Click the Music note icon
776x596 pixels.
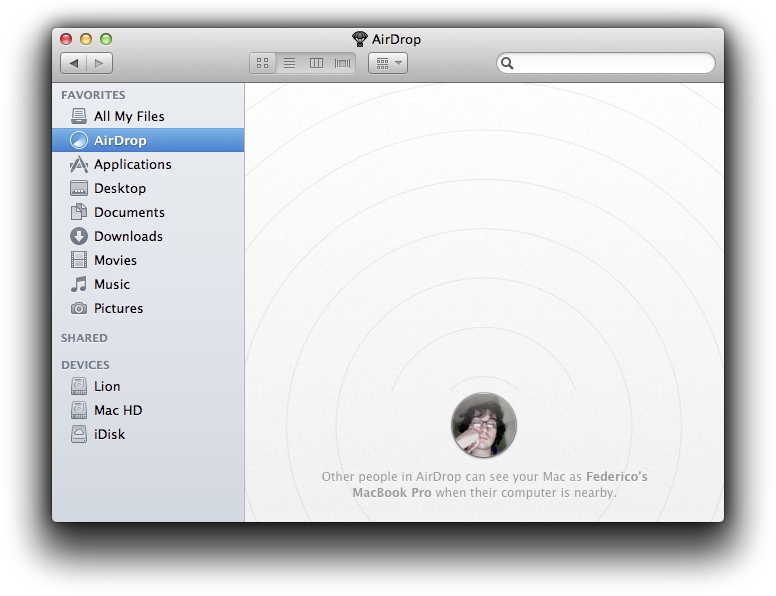pos(79,284)
